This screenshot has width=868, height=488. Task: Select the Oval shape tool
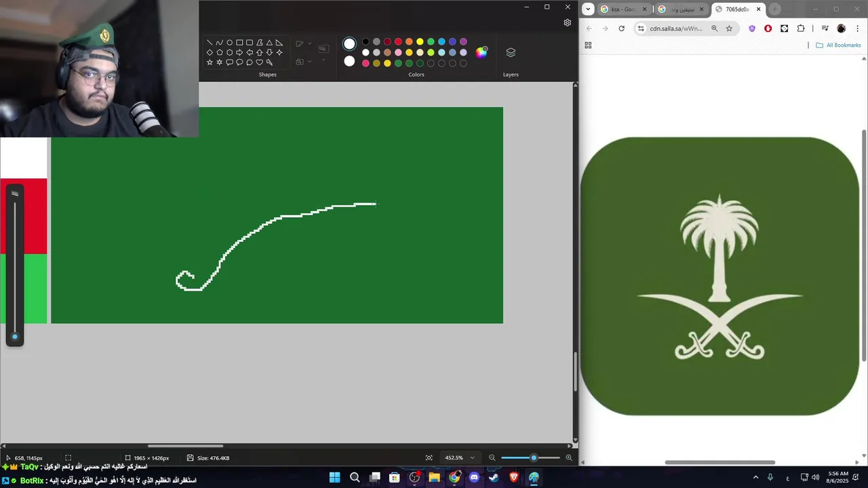[x=229, y=42]
